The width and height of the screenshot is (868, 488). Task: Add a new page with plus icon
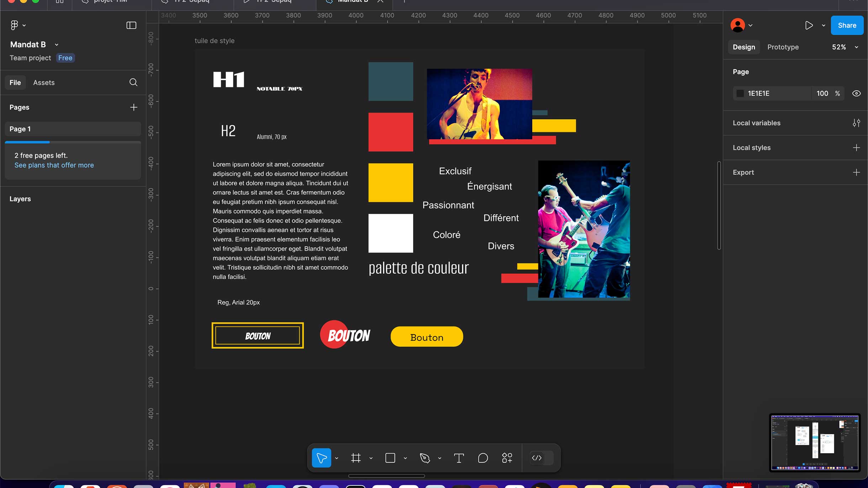pos(134,107)
